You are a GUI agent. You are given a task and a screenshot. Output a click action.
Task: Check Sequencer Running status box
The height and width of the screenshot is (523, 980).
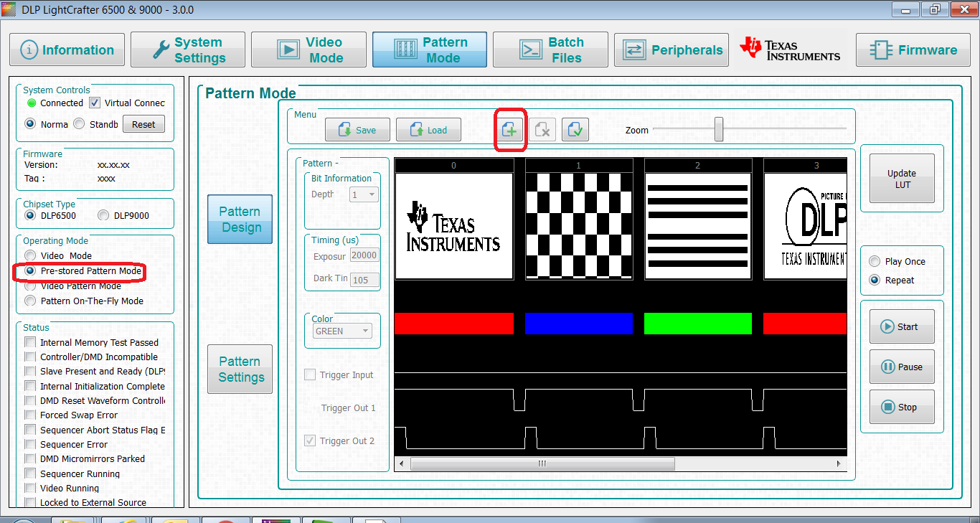pyautogui.click(x=30, y=473)
